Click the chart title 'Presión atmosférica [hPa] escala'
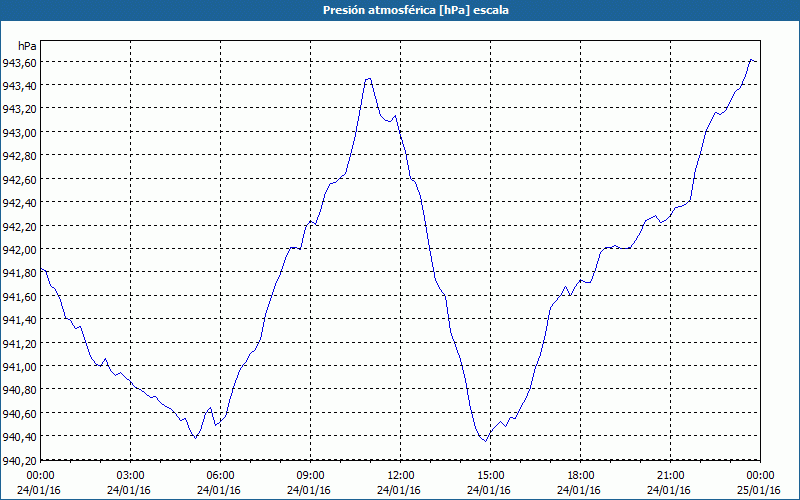 tap(416, 10)
